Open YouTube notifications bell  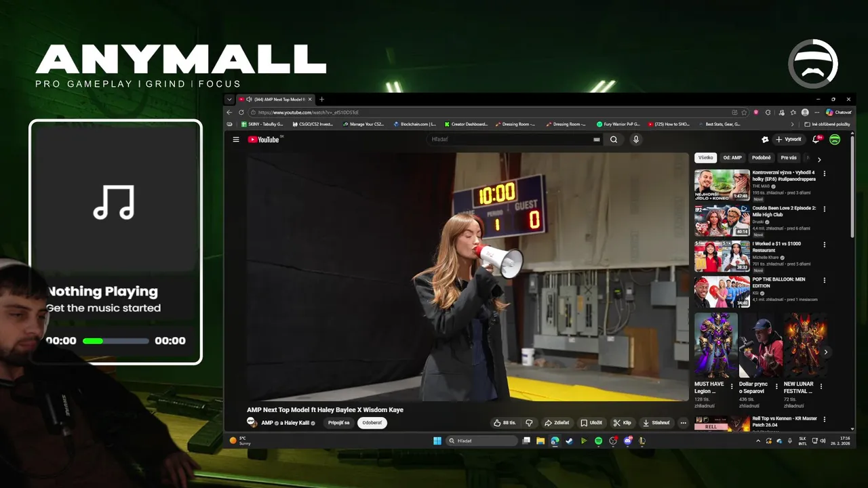click(816, 140)
